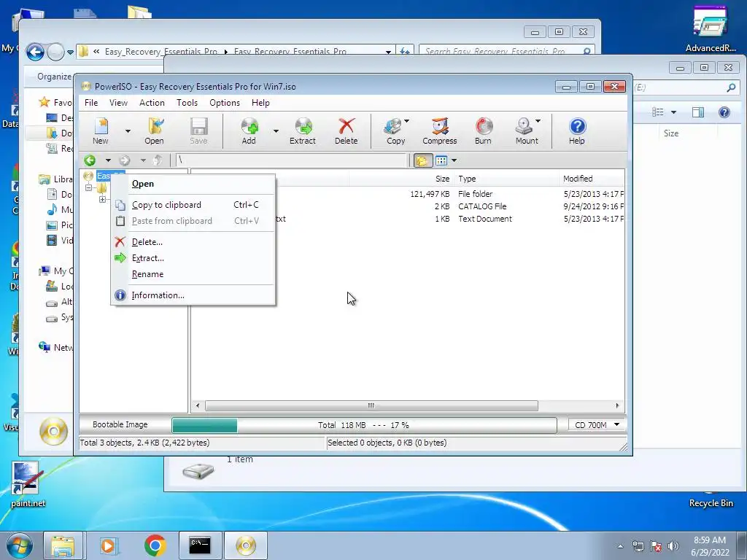Click the volume speaker tray icon

click(673, 545)
